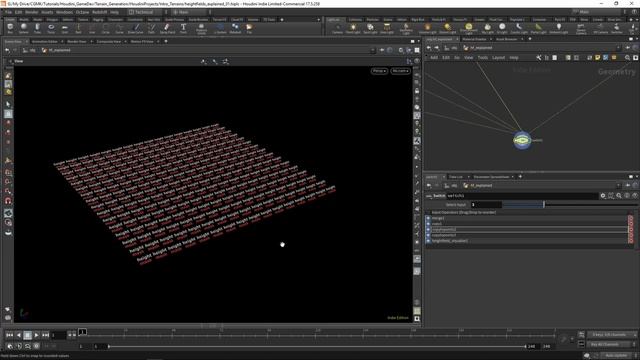640x360 pixels.
Task: Switch to the Material Palette tab
Action: [x=474, y=39]
